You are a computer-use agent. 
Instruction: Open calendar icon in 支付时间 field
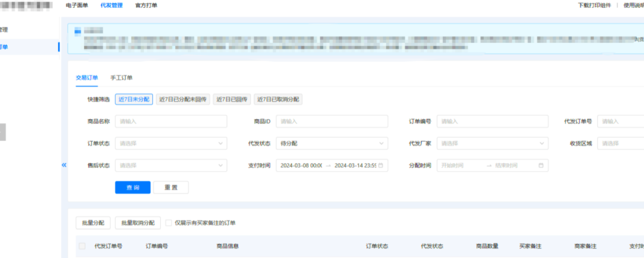click(380, 166)
